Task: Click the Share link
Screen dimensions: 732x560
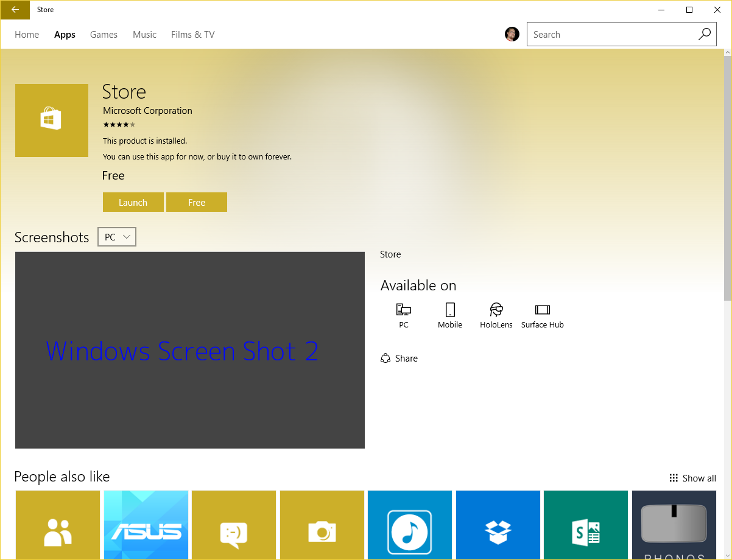Action: (399, 359)
